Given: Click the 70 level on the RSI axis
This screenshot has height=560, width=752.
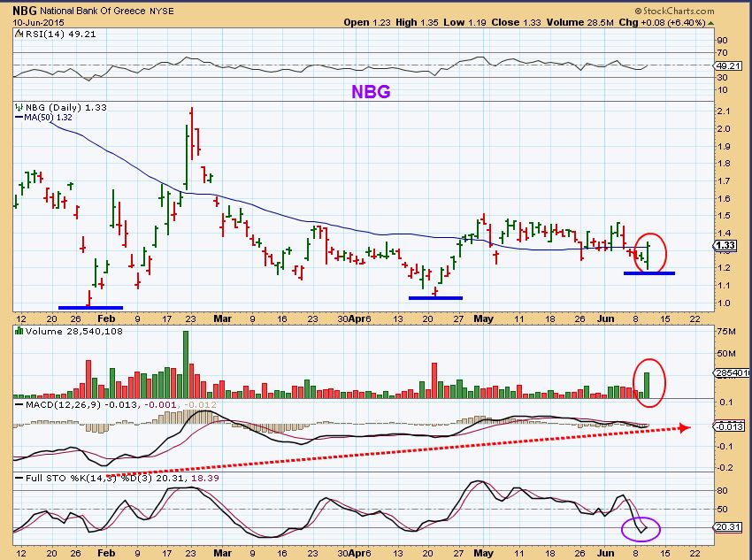Looking at the screenshot, I should 722,53.
